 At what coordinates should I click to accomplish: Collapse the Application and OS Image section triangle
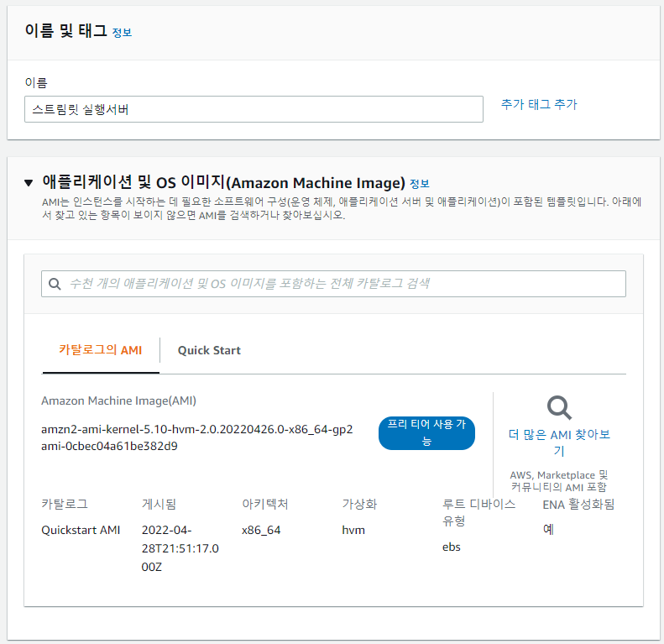click(29, 183)
